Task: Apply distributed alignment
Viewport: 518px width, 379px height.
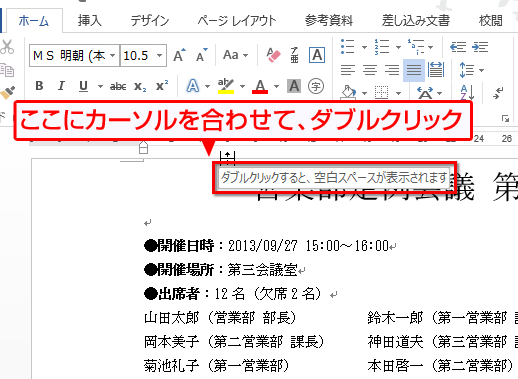Action: (x=436, y=70)
